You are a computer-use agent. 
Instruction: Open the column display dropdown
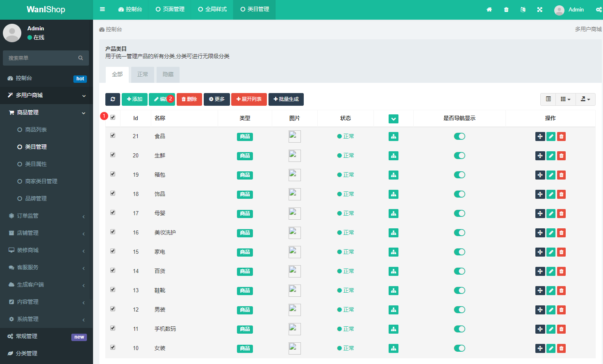tap(565, 99)
